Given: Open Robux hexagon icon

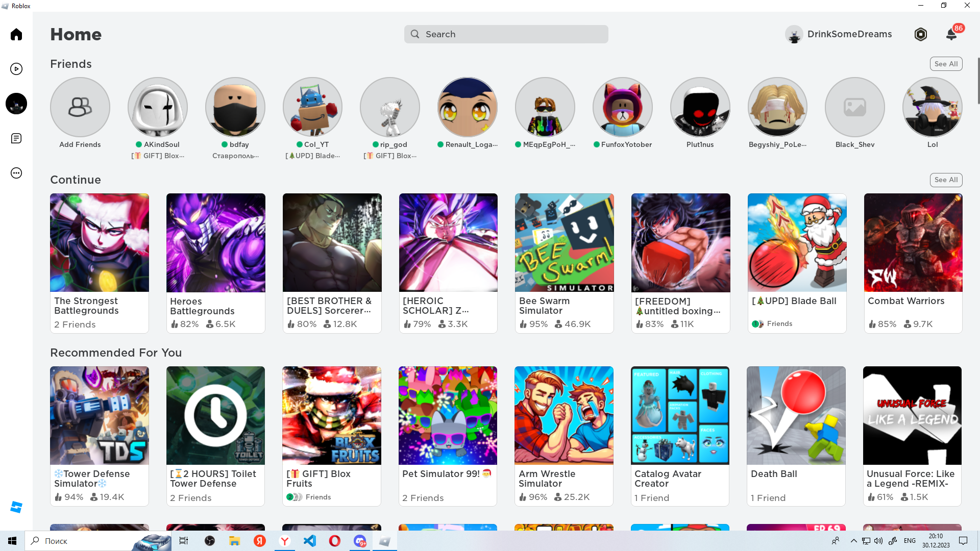Looking at the screenshot, I should coord(920,34).
